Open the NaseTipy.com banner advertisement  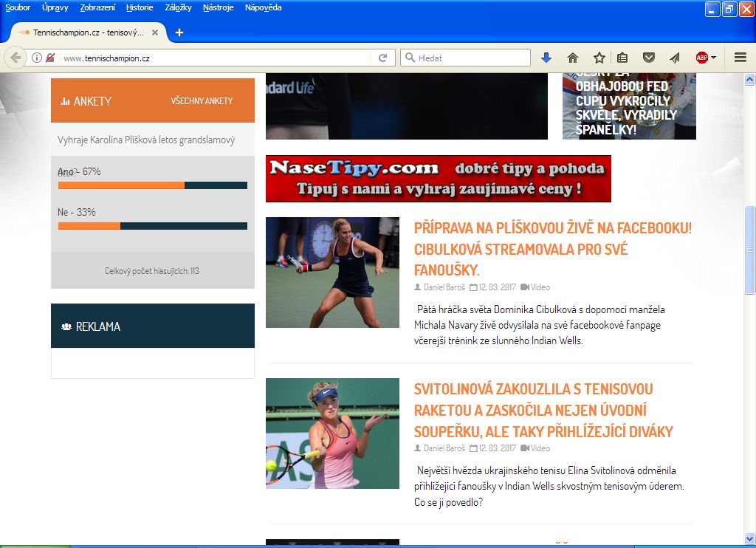(x=438, y=179)
